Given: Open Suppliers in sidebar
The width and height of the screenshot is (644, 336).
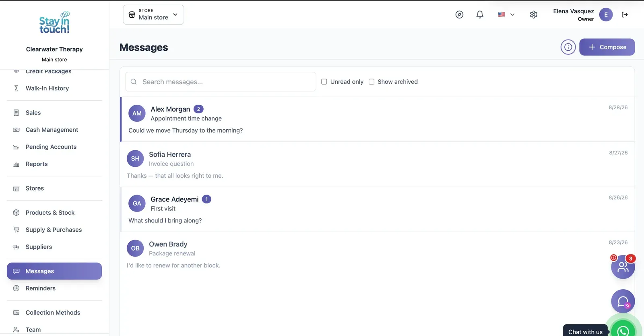Looking at the screenshot, I should coord(54,247).
